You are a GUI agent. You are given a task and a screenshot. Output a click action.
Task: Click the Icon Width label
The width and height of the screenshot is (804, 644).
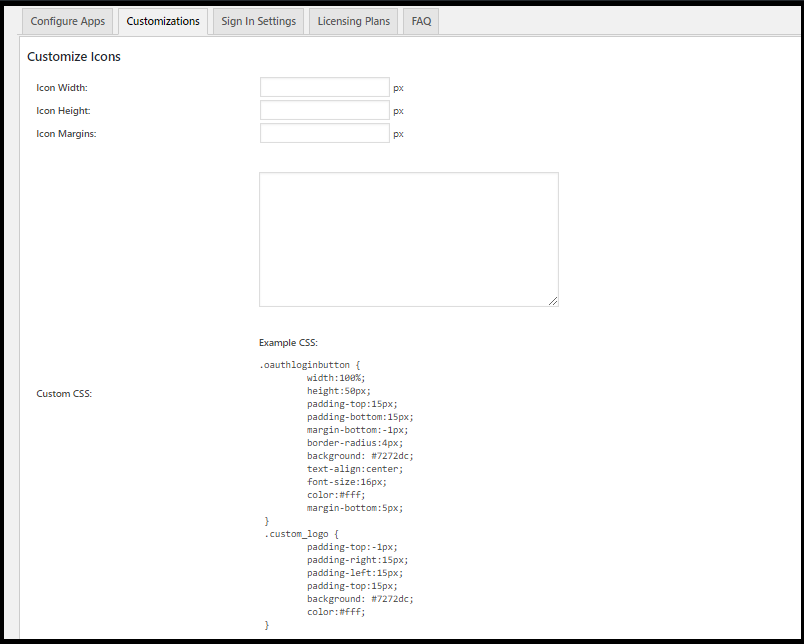coord(62,88)
